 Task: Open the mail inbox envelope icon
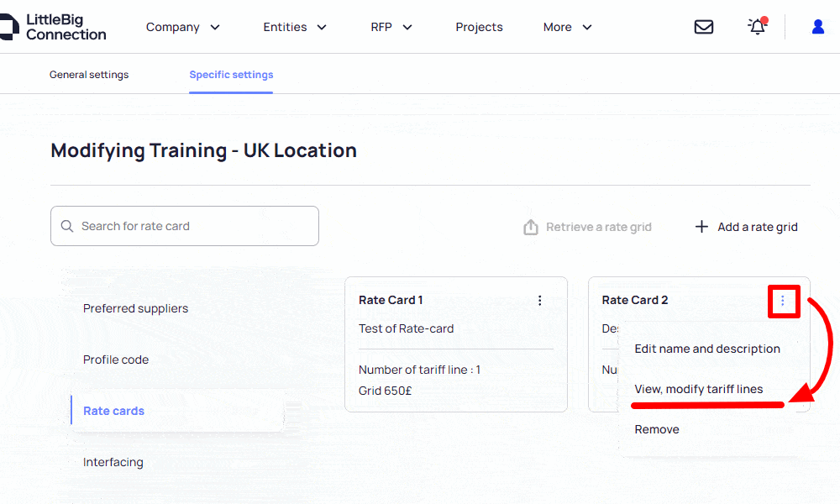click(704, 26)
